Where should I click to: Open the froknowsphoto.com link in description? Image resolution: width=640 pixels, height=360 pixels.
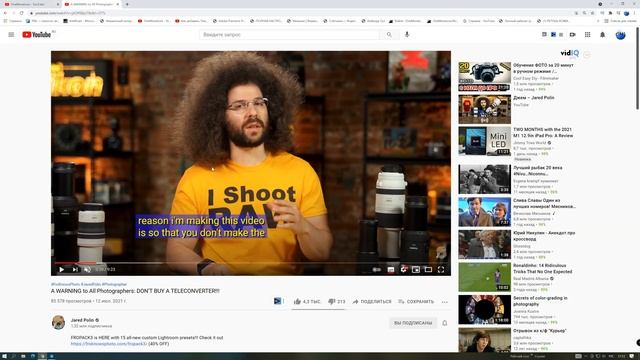pos(109,344)
